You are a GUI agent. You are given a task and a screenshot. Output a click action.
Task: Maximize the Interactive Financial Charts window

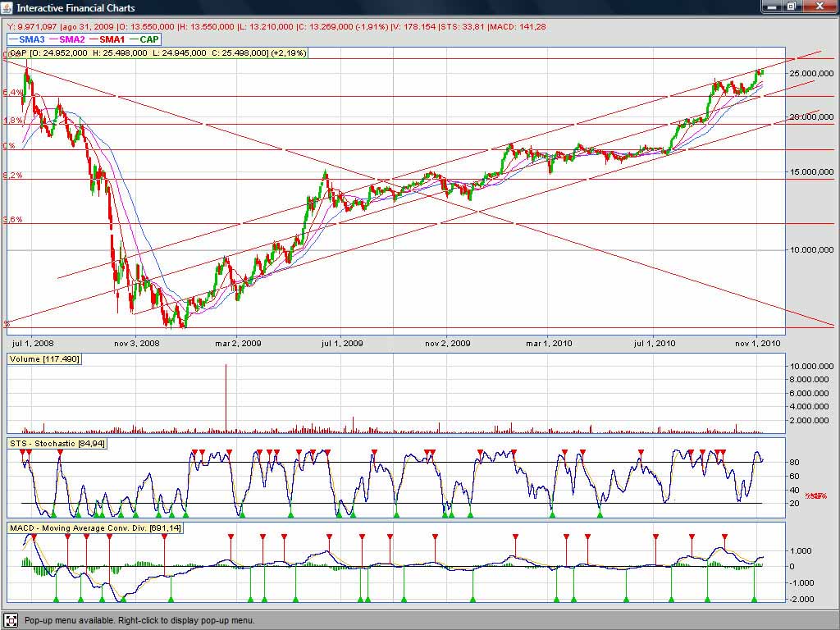tap(792, 7)
